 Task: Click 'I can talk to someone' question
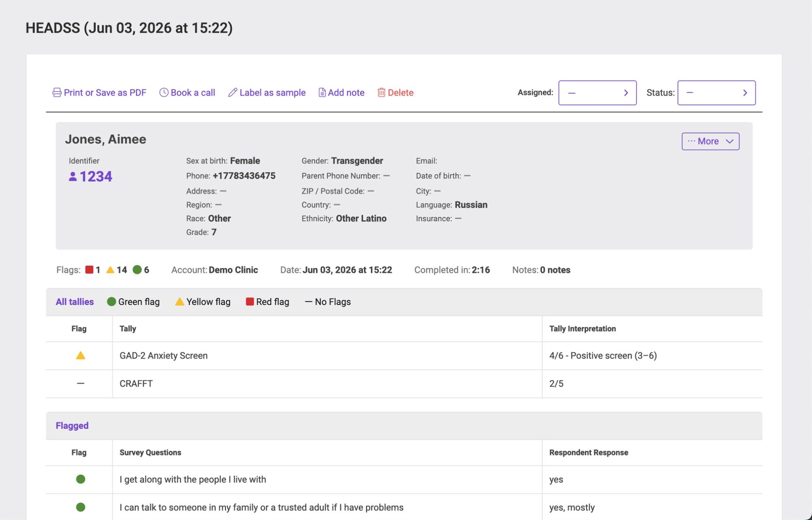point(261,507)
